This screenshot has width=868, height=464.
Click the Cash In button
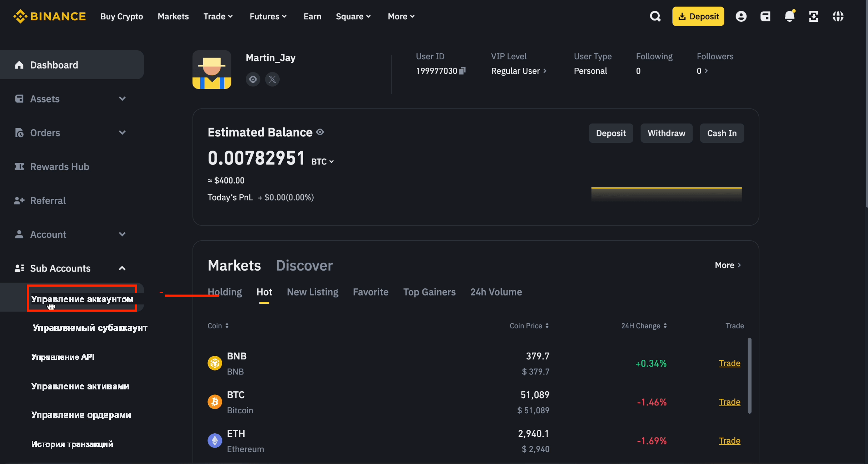[x=722, y=133]
